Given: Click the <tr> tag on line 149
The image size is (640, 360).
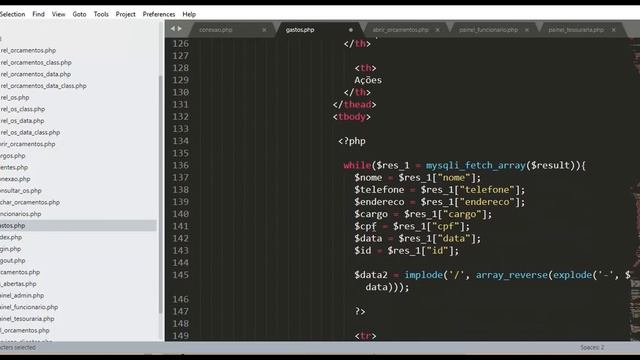Looking at the screenshot, I should point(365,336).
